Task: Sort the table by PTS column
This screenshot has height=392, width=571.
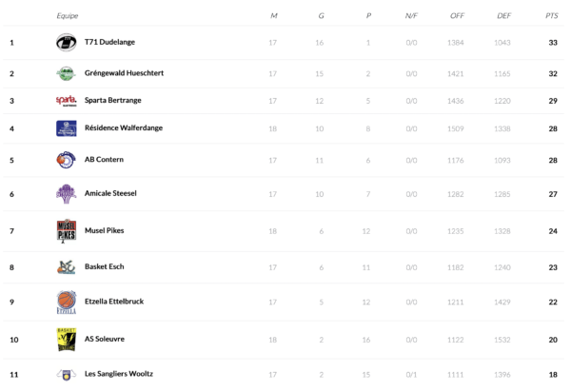Action: pyautogui.click(x=552, y=16)
